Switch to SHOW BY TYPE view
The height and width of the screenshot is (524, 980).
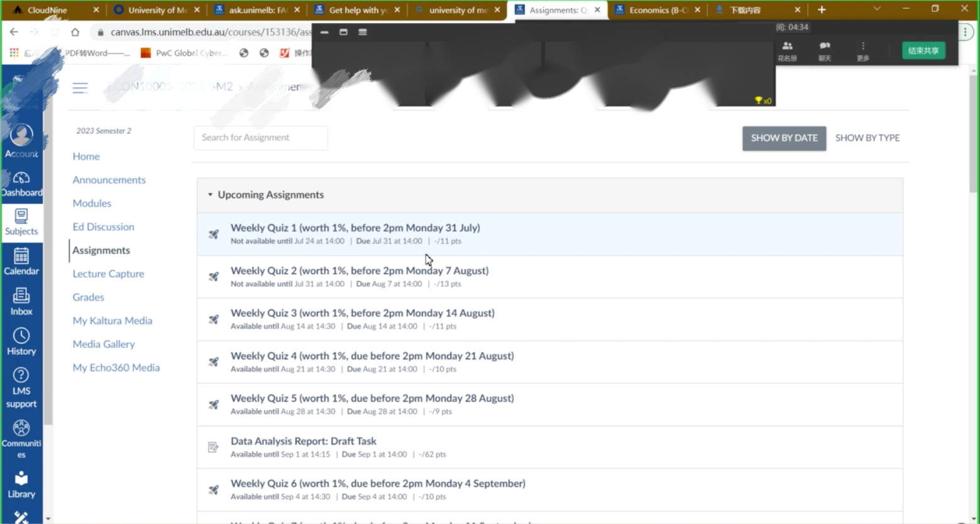pyautogui.click(x=867, y=138)
